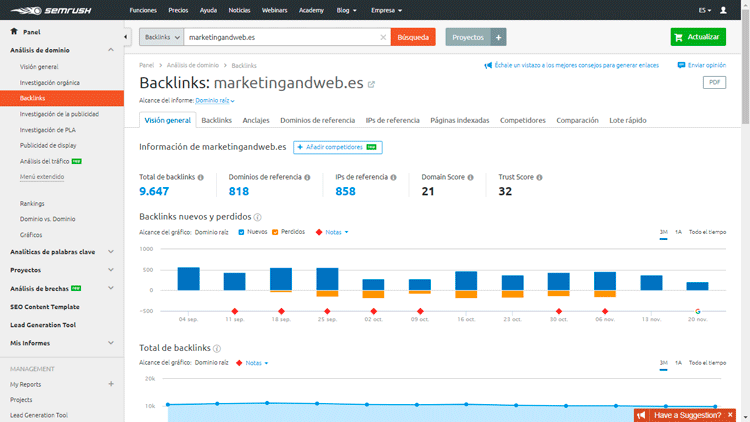Expand the Mis Informes section
750x422 pixels.
point(110,343)
